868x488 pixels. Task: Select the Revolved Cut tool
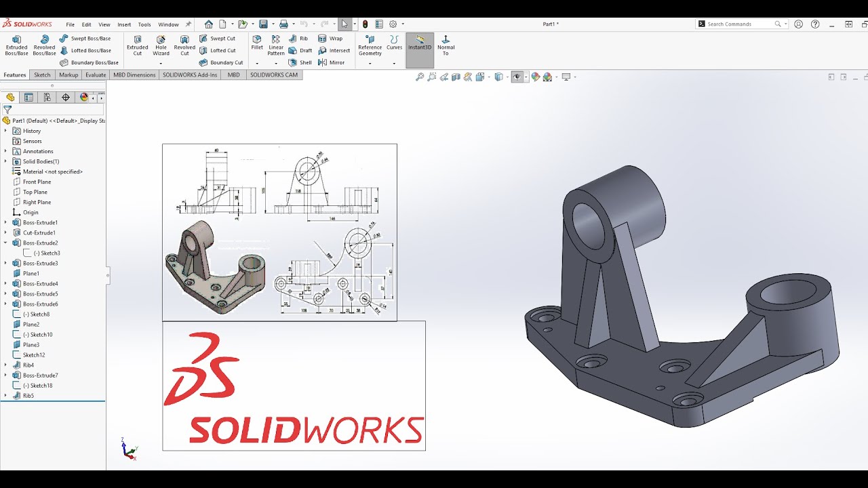coord(184,45)
